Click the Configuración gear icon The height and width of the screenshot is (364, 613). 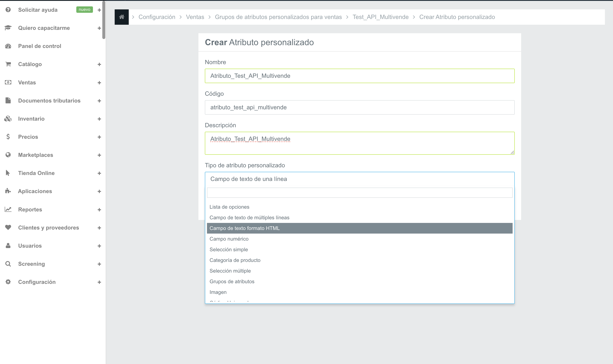[x=8, y=282]
